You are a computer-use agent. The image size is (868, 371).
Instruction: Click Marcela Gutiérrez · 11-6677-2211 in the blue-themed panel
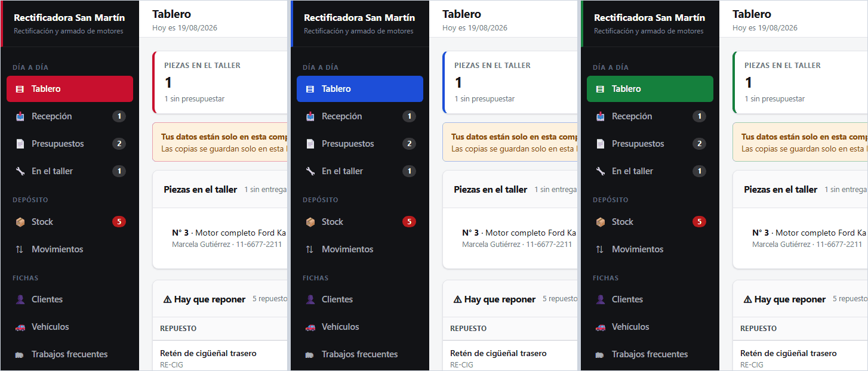517,245
